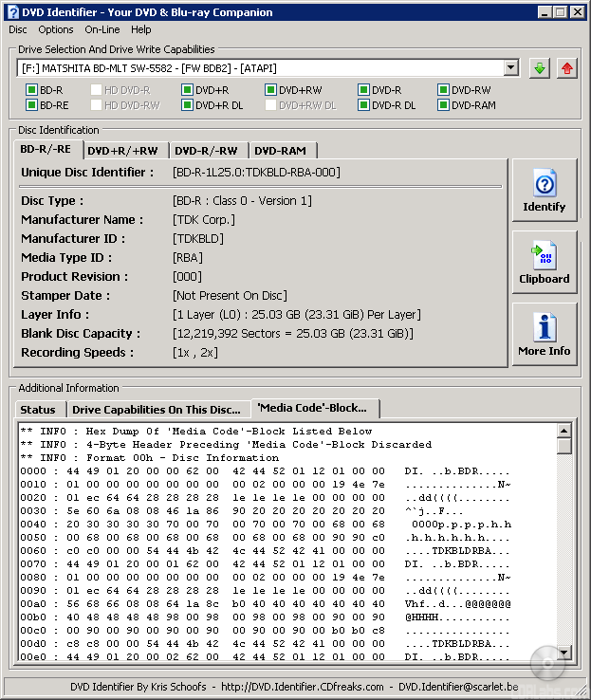Open the Disc menu
The image size is (591, 700).
click(x=18, y=29)
